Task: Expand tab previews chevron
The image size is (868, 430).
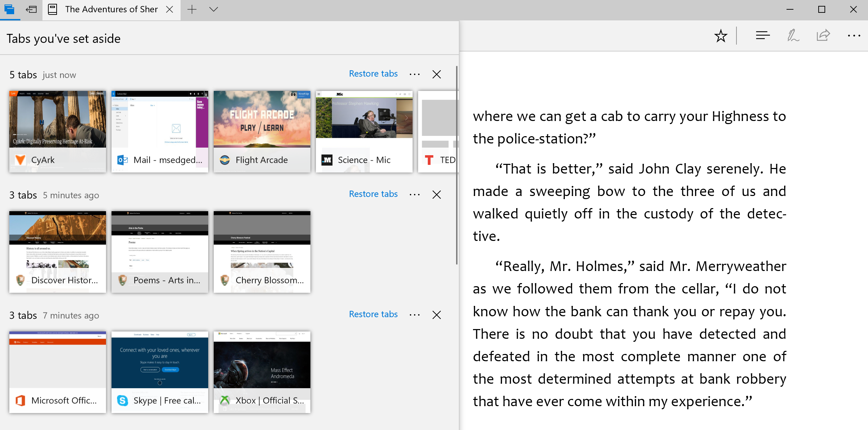Action: tap(214, 9)
